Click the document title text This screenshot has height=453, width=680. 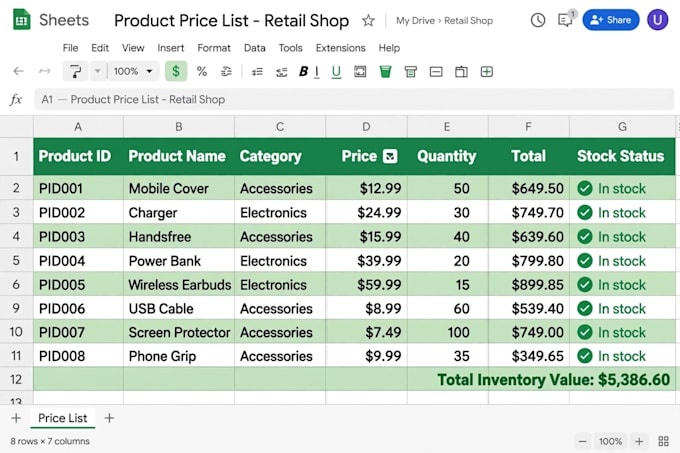tap(231, 20)
